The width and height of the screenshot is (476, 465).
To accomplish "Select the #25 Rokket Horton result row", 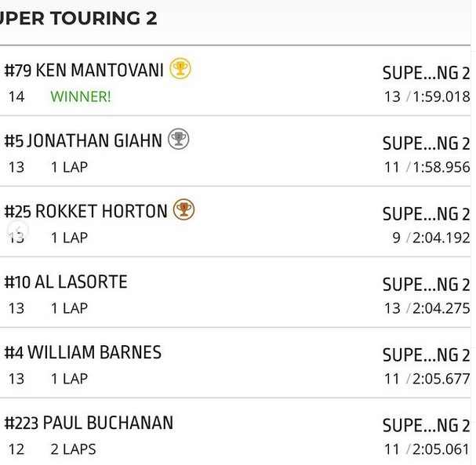I will [x=235, y=222].
